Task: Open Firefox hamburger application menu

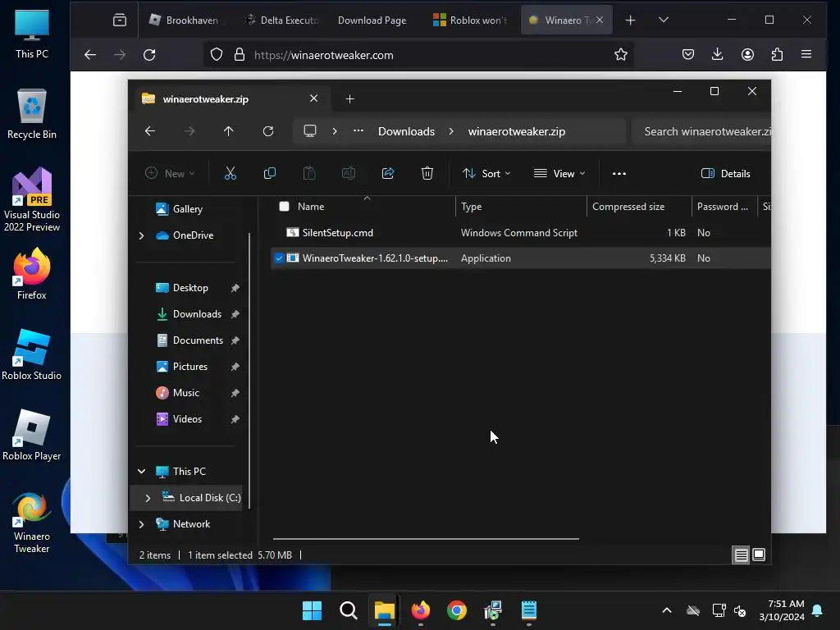Action: [806, 55]
